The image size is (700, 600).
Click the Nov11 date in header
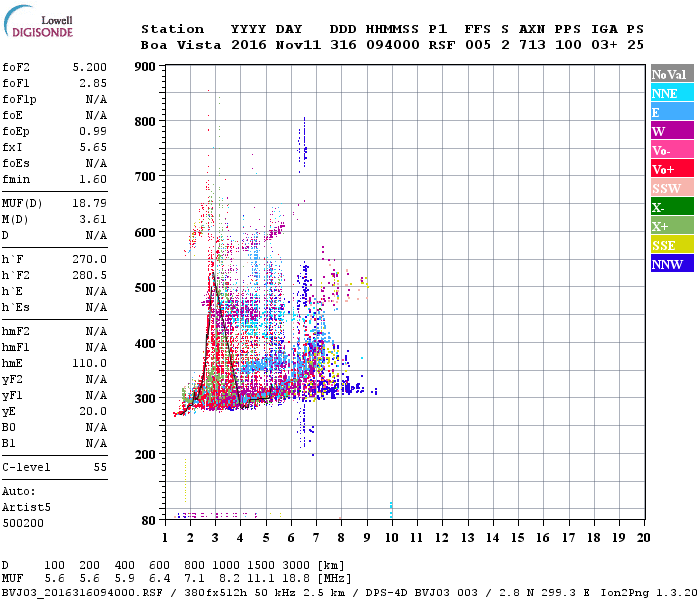[298, 45]
